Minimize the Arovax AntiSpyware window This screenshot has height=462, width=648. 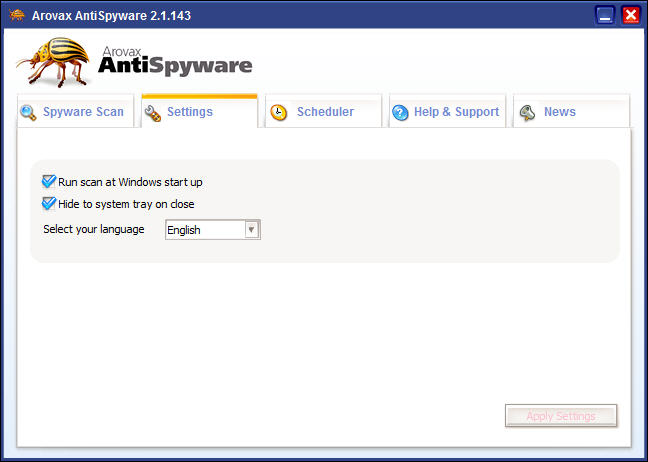pyautogui.click(x=605, y=16)
